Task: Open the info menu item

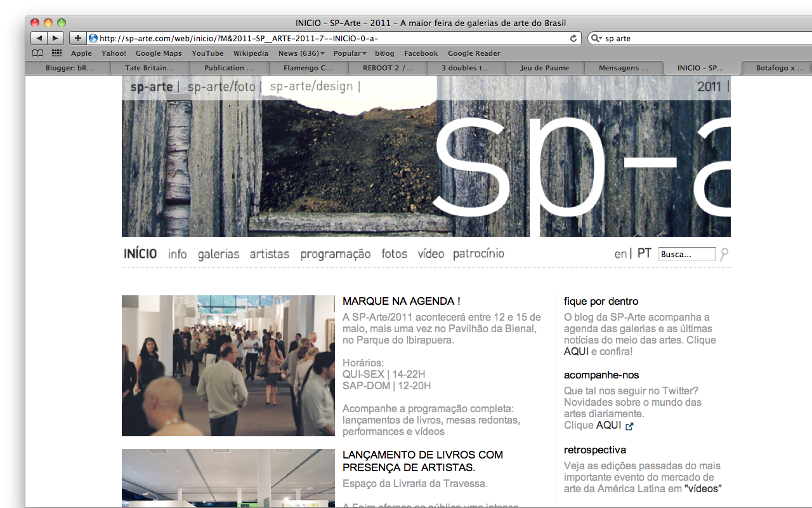Action: tap(178, 254)
